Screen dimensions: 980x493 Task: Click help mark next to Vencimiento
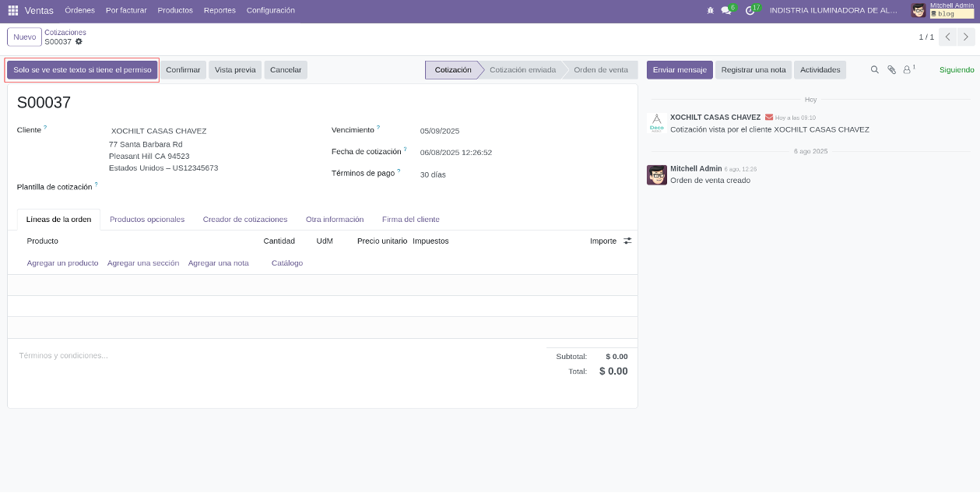tap(378, 128)
